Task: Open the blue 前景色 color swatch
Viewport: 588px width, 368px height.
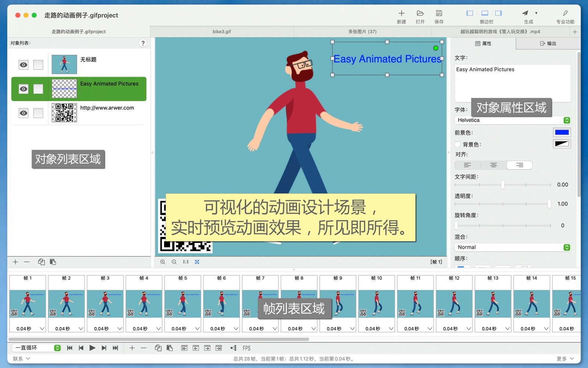Action: (x=562, y=132)
